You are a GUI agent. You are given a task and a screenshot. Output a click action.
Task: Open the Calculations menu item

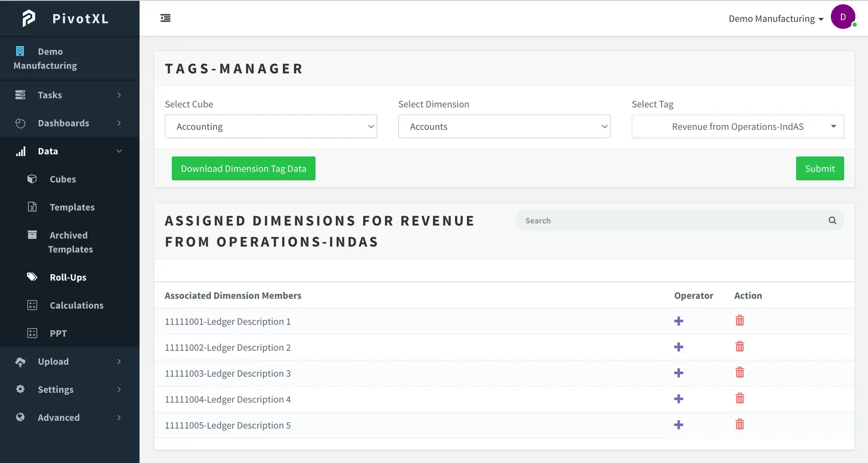click(70, 305)
